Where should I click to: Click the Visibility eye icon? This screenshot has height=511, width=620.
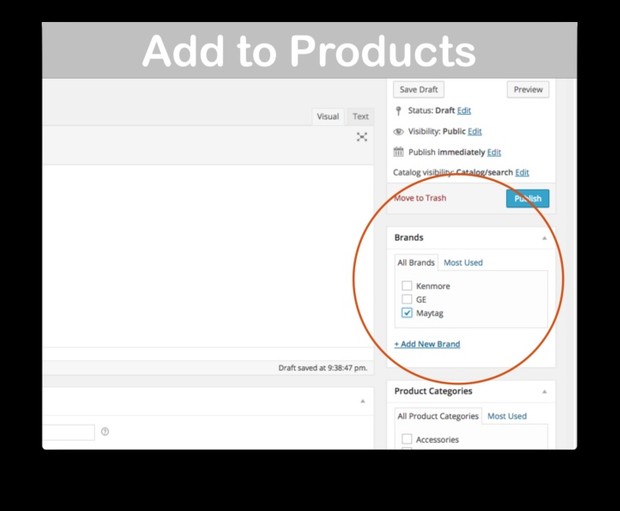398,132
